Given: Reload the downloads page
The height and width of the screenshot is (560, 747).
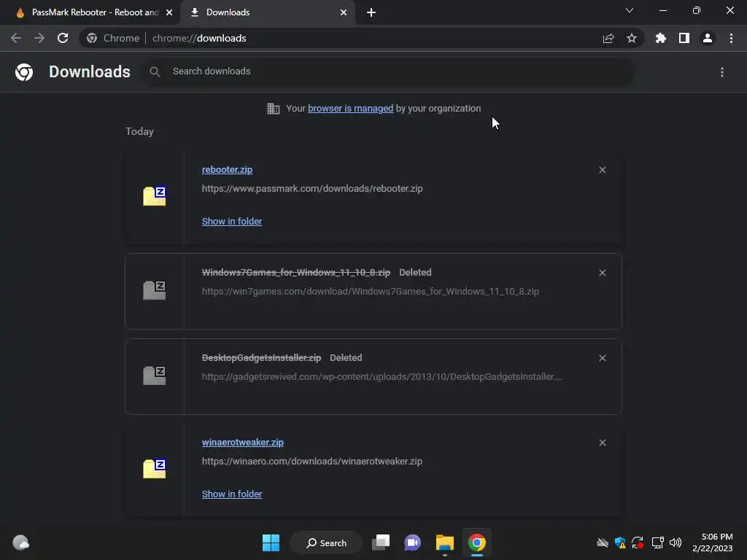Looking at the screenshot, I should point(63,38).
